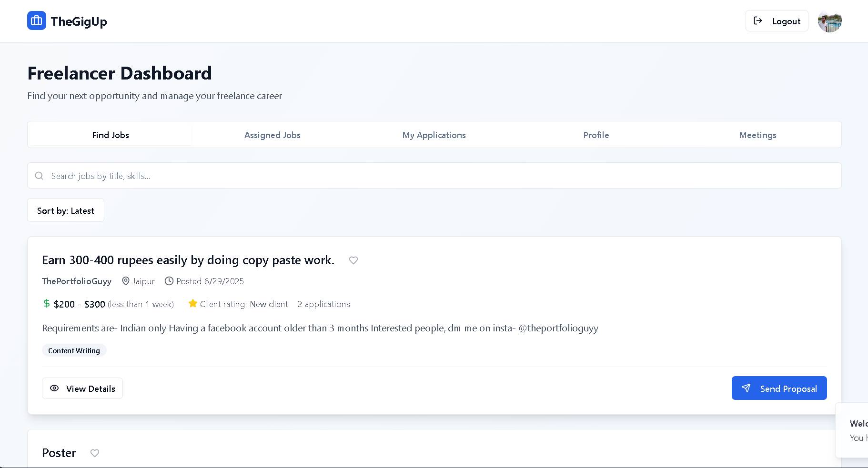
Task: Click the clock icon beside posted date
Action: (x=169, y=281)
